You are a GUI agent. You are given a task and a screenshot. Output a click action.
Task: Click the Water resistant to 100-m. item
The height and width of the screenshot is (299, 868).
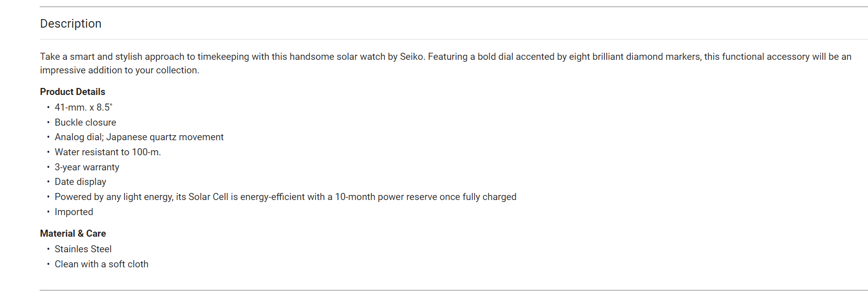108,152
